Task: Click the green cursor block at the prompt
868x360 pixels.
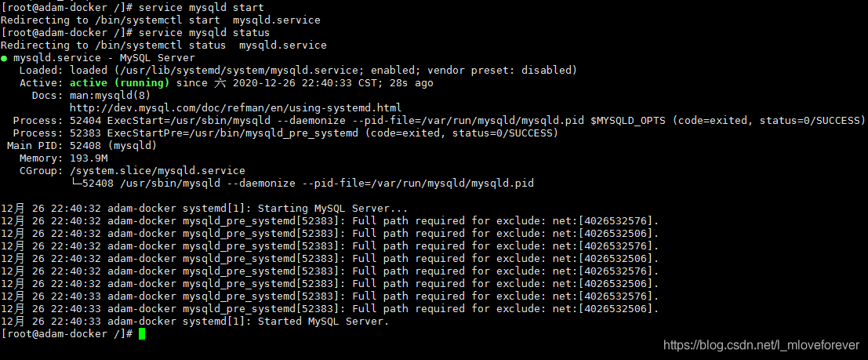Action: tap(142, 334)
